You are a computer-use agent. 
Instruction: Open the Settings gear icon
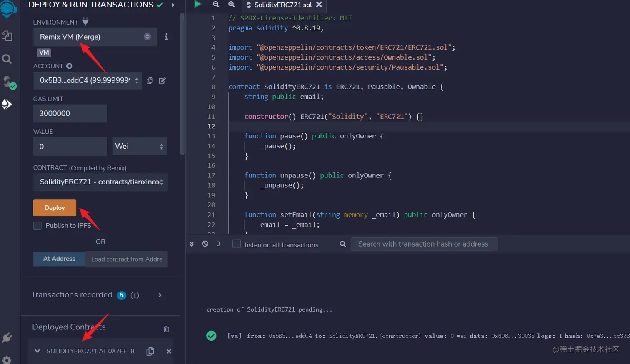point(7,359)
